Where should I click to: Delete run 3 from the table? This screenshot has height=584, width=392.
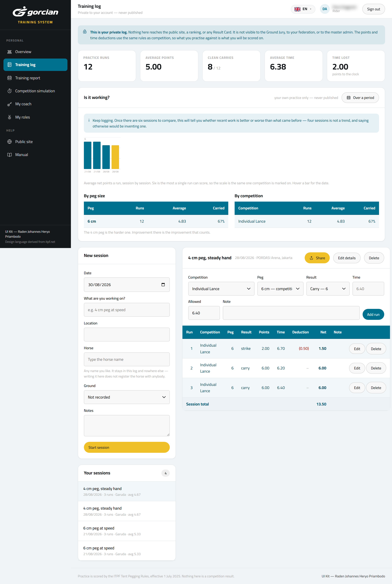376,388
